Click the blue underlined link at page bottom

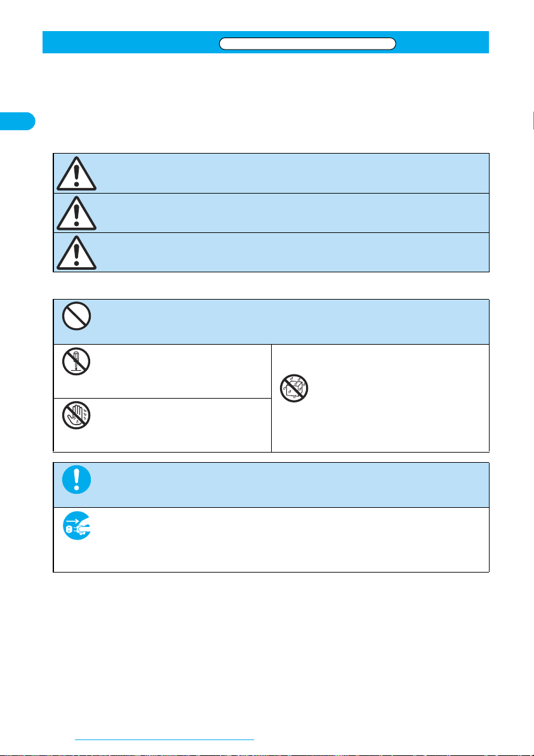(164, 739)
